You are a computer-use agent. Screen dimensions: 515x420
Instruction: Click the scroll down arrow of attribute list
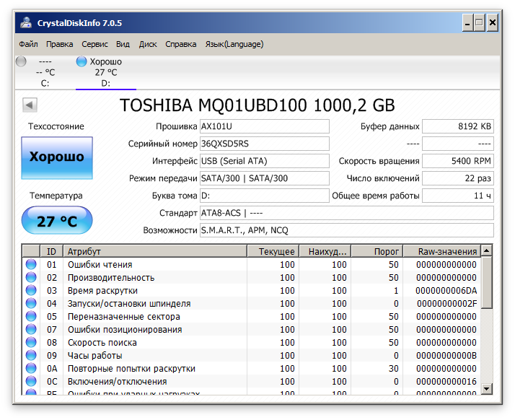pos(487,388)
